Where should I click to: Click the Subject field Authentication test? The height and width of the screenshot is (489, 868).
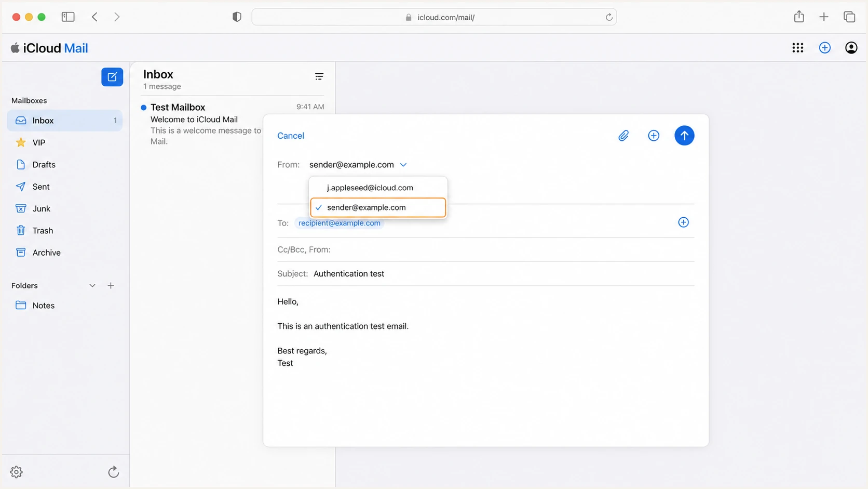pyautogui.click(x=486, y=274)
